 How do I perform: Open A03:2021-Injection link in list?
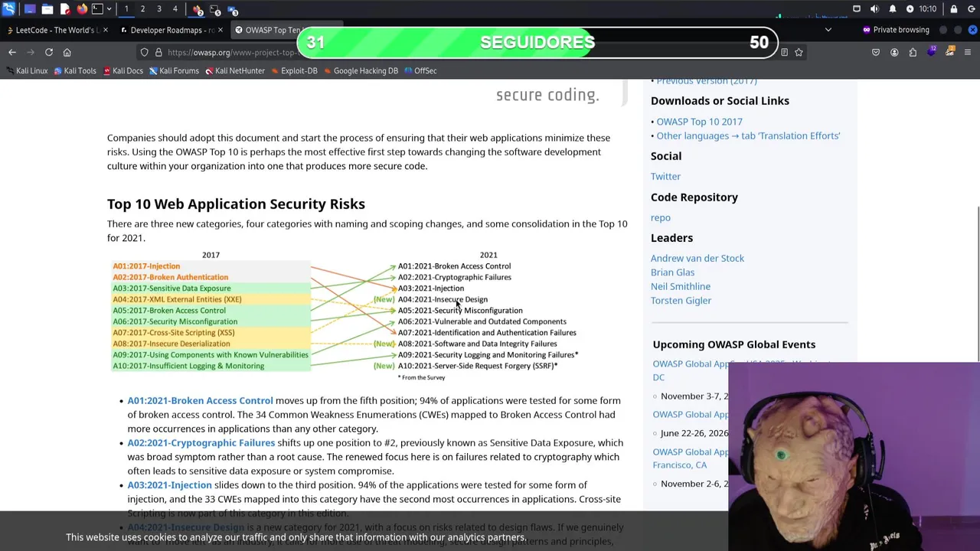pos(169,484)
